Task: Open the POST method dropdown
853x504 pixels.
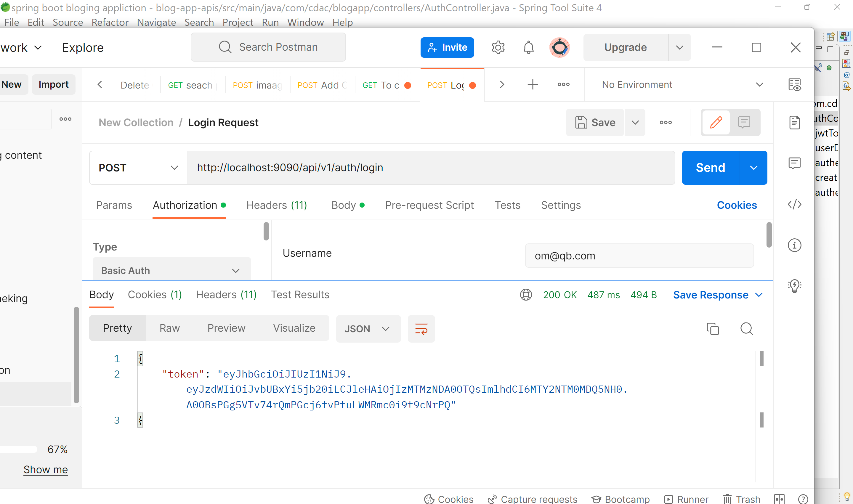Action: tap(138, 167)
